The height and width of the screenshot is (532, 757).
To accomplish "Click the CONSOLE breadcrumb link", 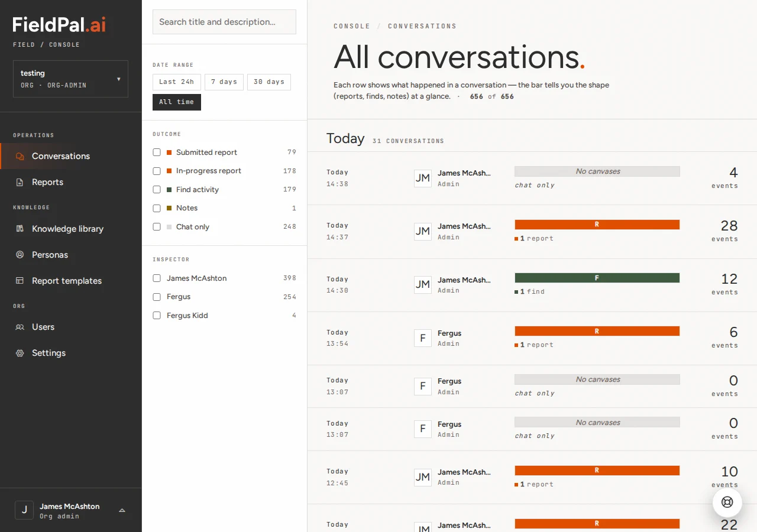I will pyautogui.click(x=352, y=27).
